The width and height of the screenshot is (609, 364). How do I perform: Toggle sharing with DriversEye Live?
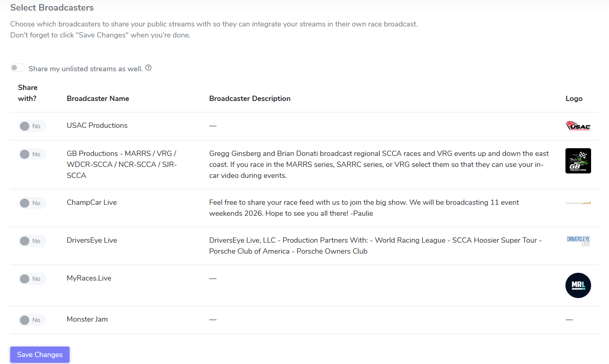[x=31, y=241]
